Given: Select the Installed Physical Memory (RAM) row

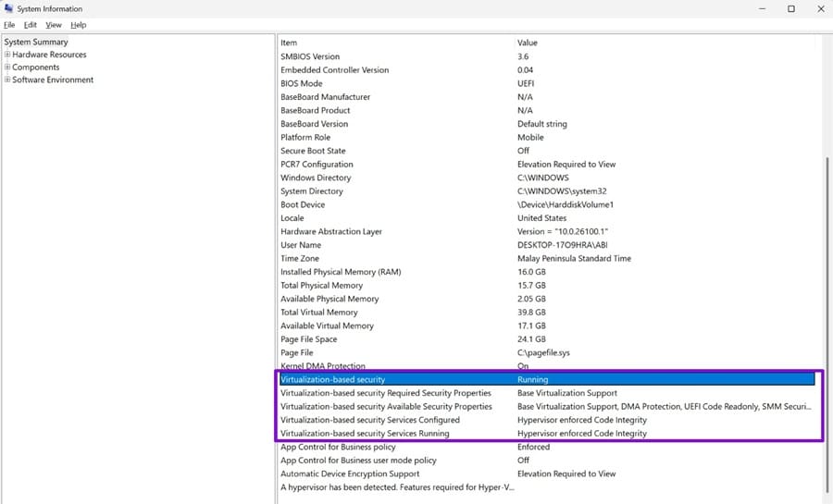Looking at the screenshot, I should 547,272.
